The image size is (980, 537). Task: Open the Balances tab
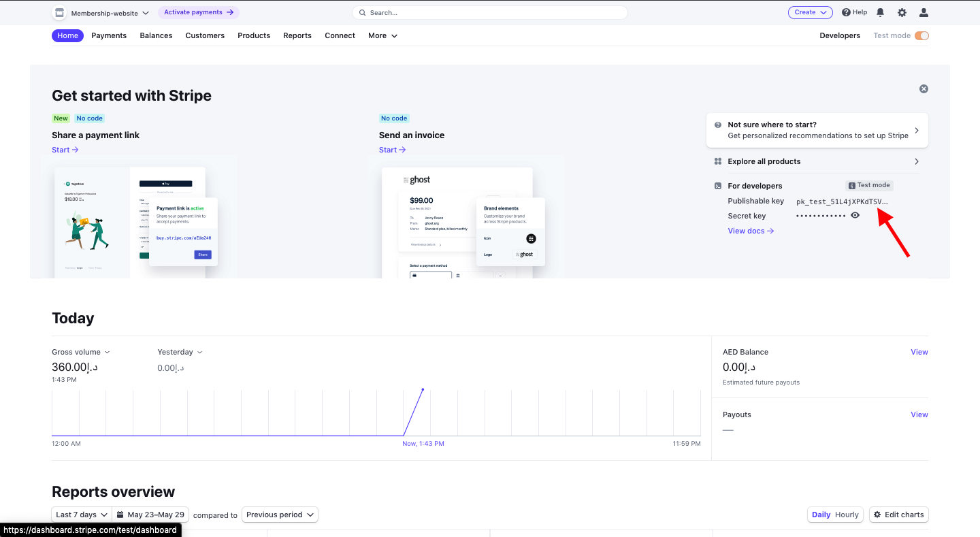pyautogui.click(x=156, y=35)
